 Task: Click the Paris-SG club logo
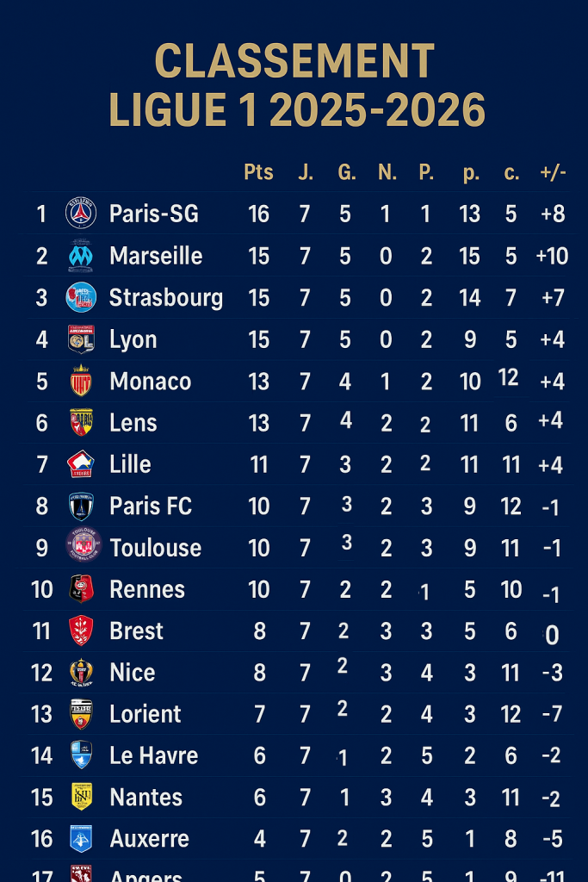pyautogui.click(x=81, y=213)
